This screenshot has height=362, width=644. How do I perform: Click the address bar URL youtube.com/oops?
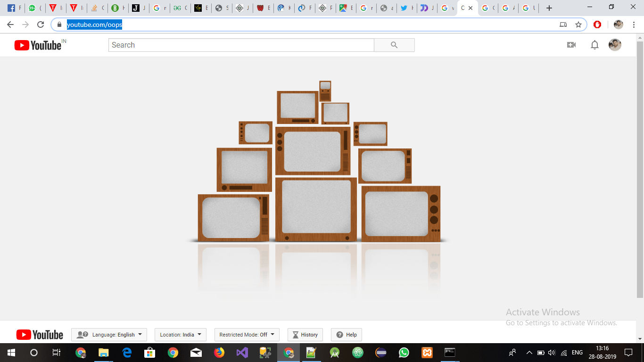click(94, 25)
